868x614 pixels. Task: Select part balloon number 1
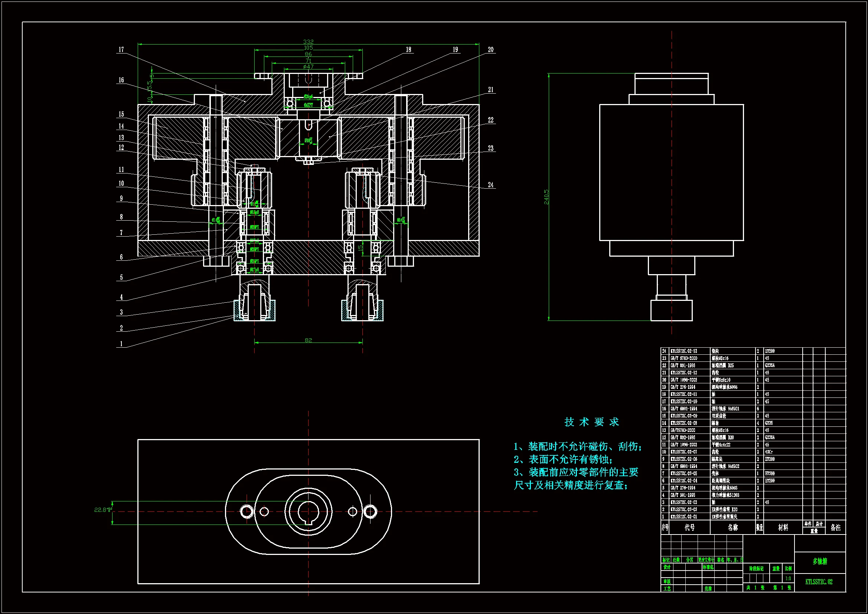[121, 344]
